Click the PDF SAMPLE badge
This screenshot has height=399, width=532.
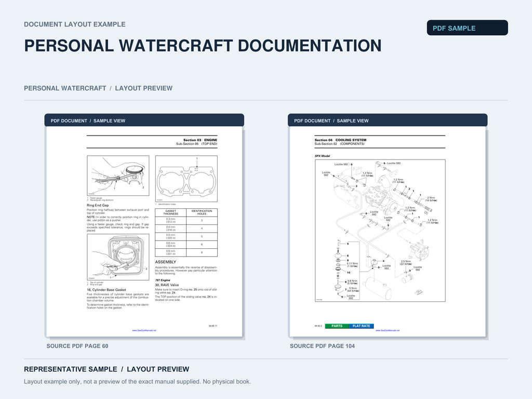click(467, 28)
